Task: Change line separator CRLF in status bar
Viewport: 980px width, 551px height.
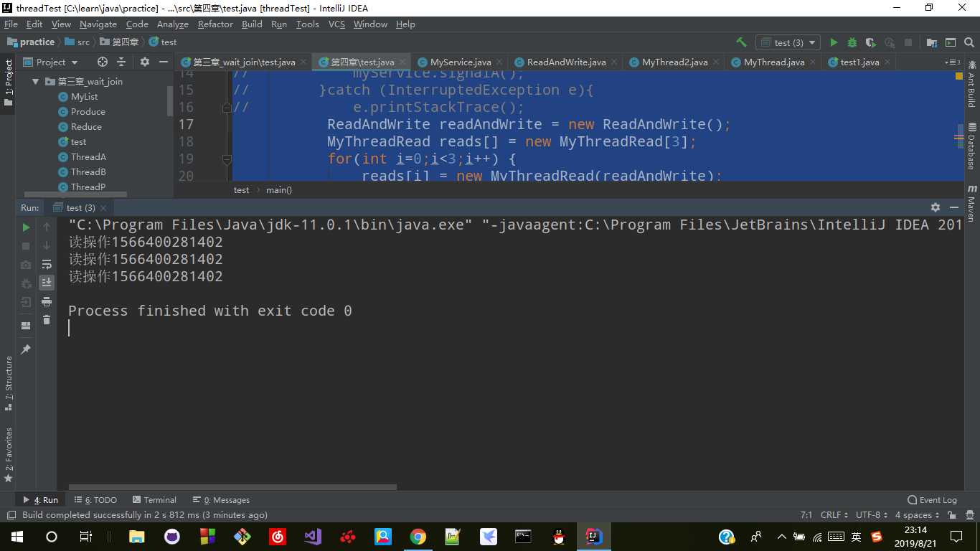Action: (834, 515)
